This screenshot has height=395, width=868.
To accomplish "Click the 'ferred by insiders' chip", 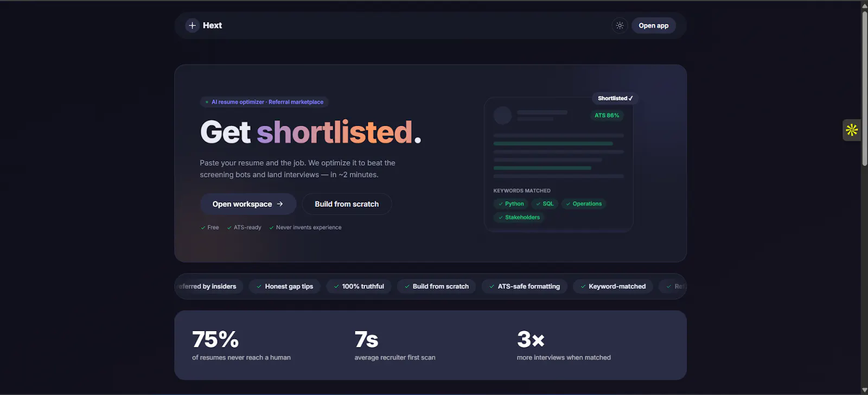I will pos(209,286).
